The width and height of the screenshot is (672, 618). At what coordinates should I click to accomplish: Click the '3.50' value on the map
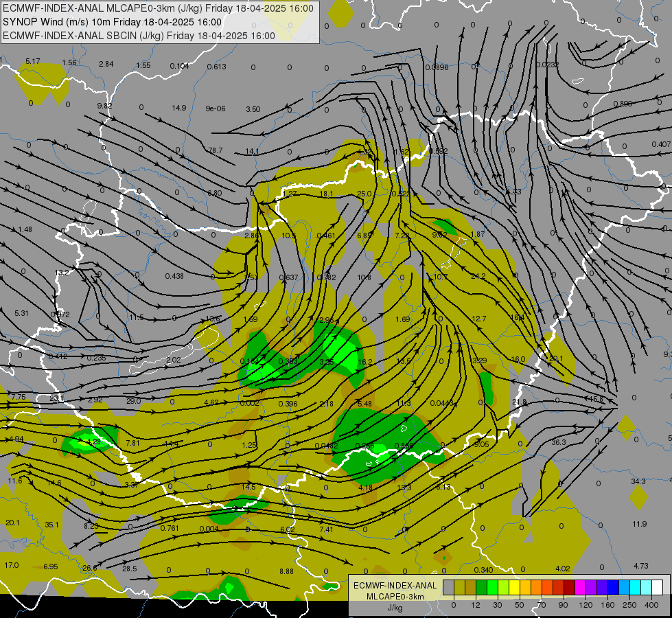click(253, 109)
